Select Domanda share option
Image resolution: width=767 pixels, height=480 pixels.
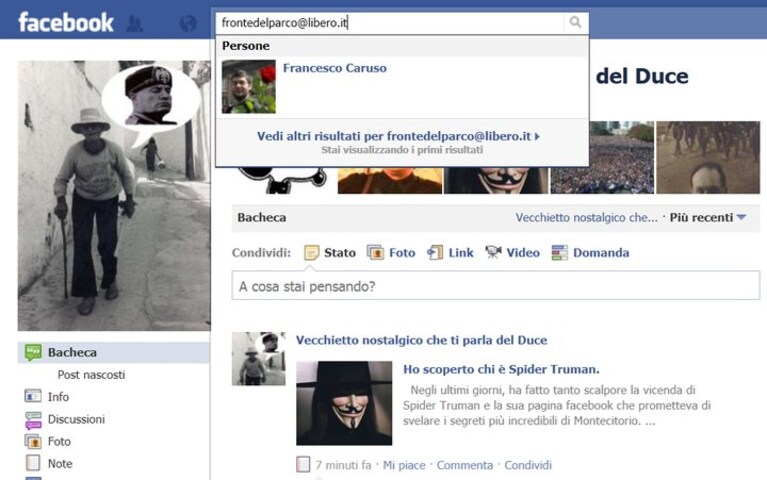tap(601, 252)
